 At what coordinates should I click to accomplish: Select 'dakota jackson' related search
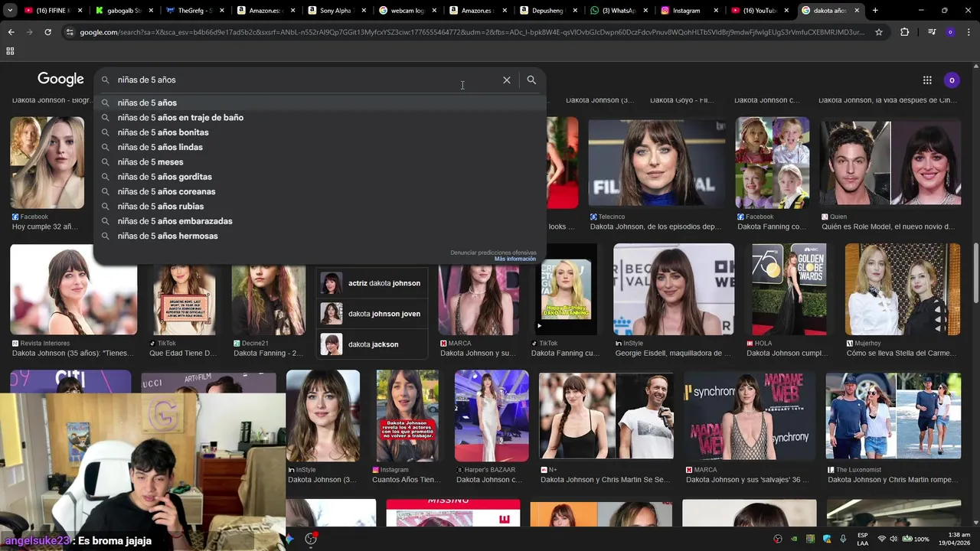(x=371, y=344)
